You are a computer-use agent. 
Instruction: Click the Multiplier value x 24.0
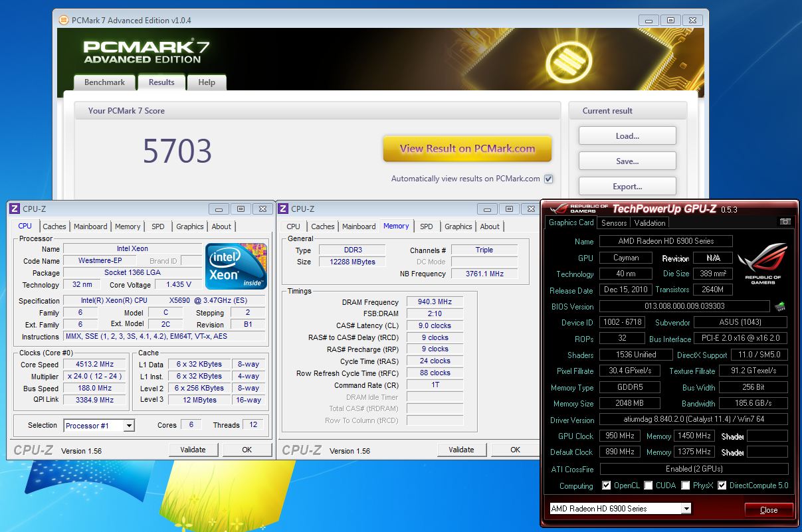click(x=95, y=376)
